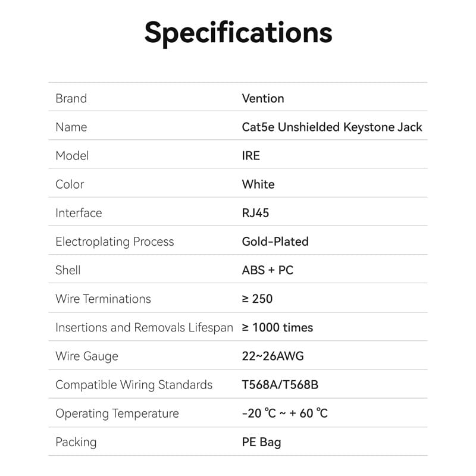
Task: Click the Brand label
Action: (71, 98)
